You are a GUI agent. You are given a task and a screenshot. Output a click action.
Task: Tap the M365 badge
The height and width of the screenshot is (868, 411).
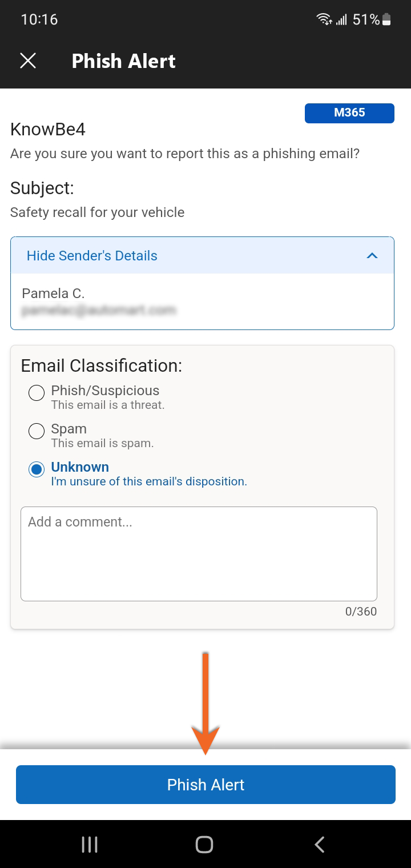pyautogui.click(x=349, y=113)
